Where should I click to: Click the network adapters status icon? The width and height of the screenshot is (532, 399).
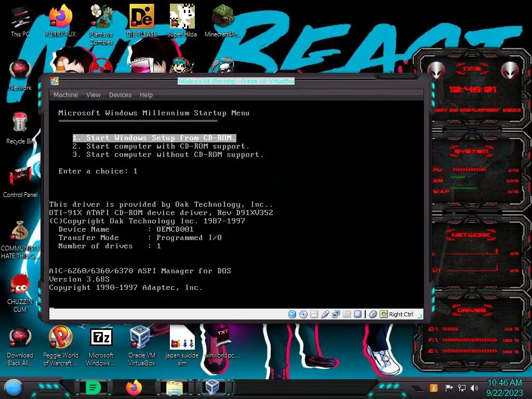336,314
